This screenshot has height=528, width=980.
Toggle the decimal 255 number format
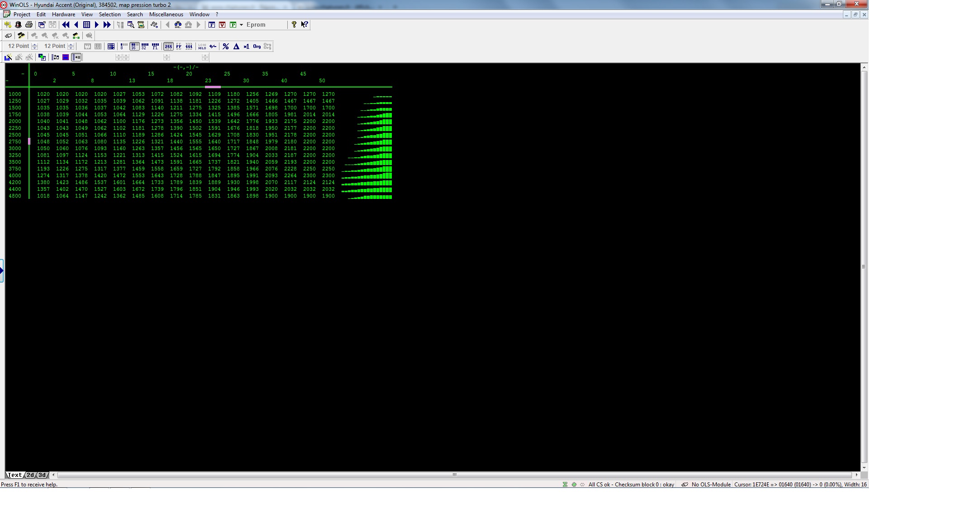[168, 47]
